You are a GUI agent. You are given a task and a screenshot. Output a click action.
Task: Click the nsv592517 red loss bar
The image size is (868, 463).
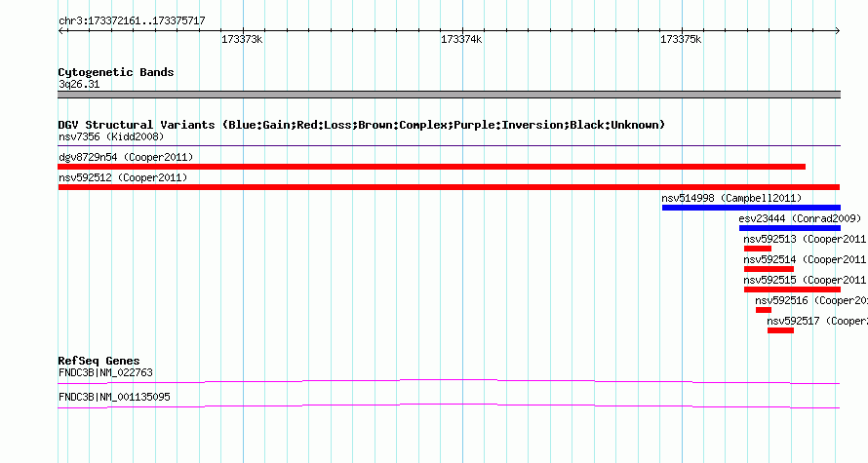(x=780, y=330)
